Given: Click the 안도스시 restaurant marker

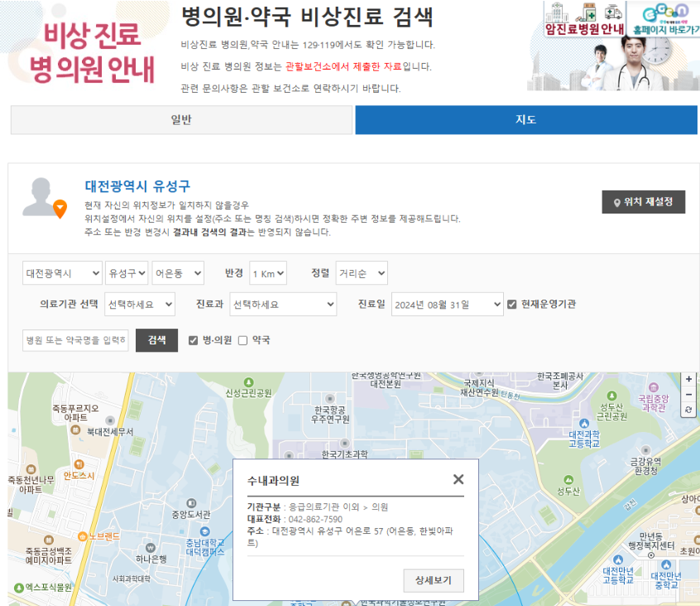Looking at the screenshot, I should [x=79, y=464].
